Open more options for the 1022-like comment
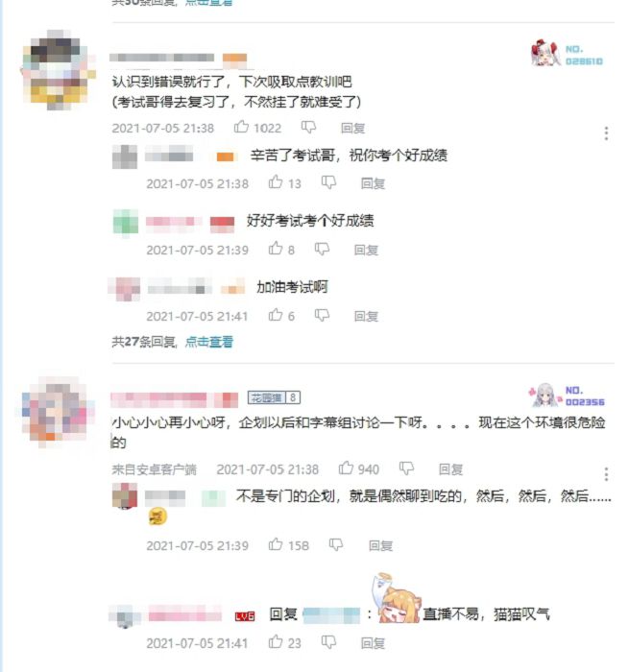629x672 pixels. [x=606, y=133]
